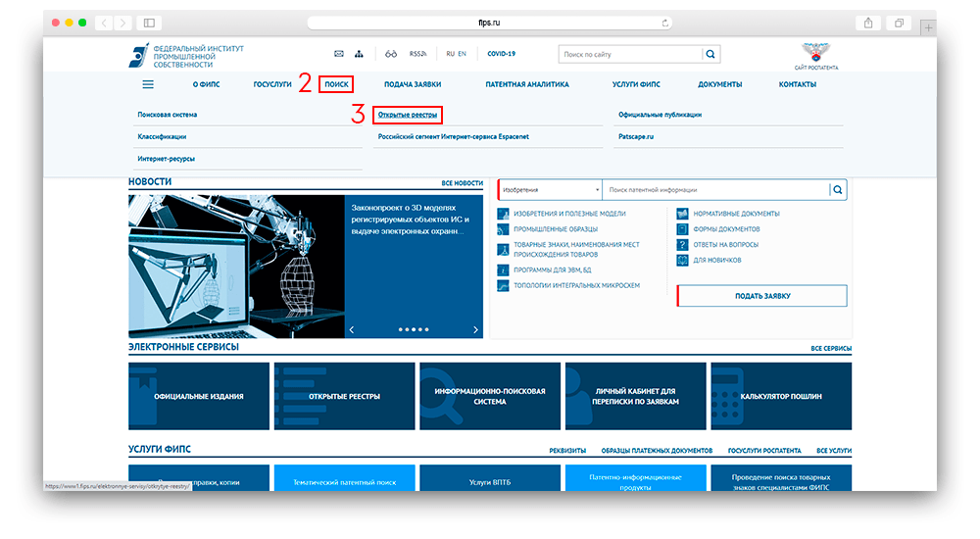980x539 pixels.
Task: Show next news slide arrow
Action: [x=475, y=329]
